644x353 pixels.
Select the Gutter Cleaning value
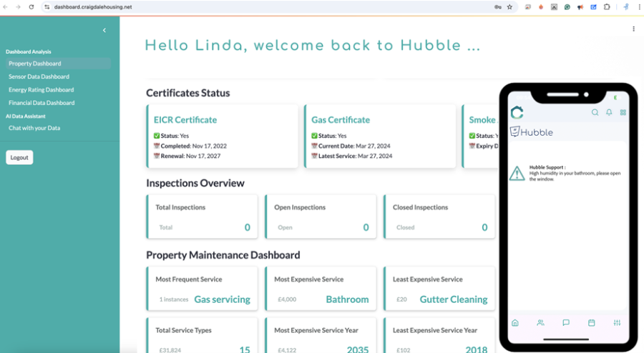click(454, 299)
